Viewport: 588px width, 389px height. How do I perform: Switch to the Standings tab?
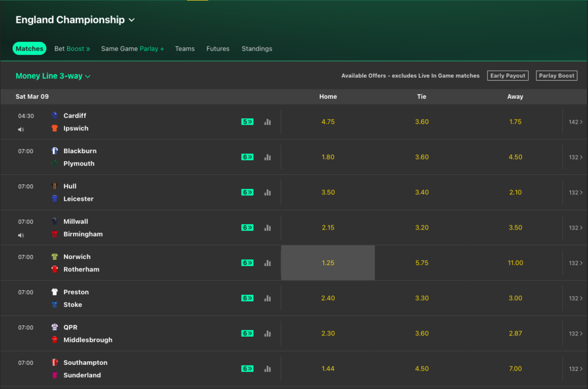pyautogui.click(x=256, y=49)
